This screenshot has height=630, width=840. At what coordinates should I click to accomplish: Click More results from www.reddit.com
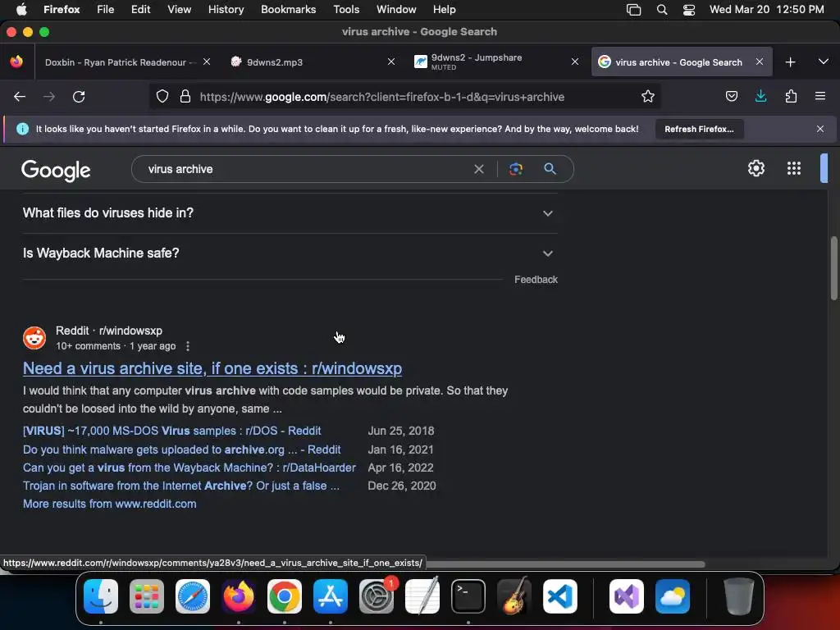(x=110, y=504)
